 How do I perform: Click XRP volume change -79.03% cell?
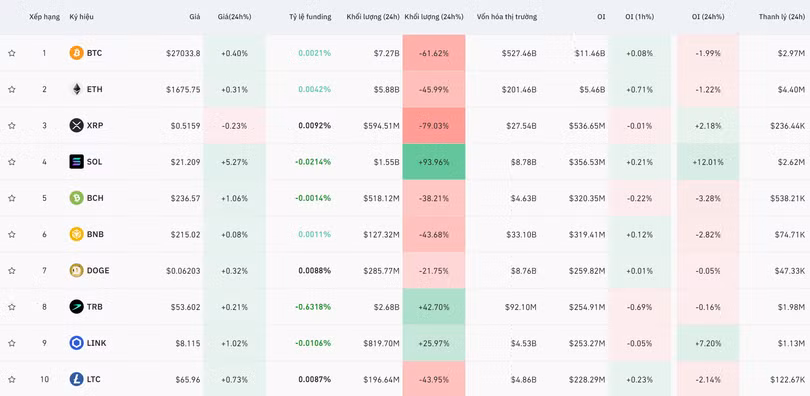point(434,125)
